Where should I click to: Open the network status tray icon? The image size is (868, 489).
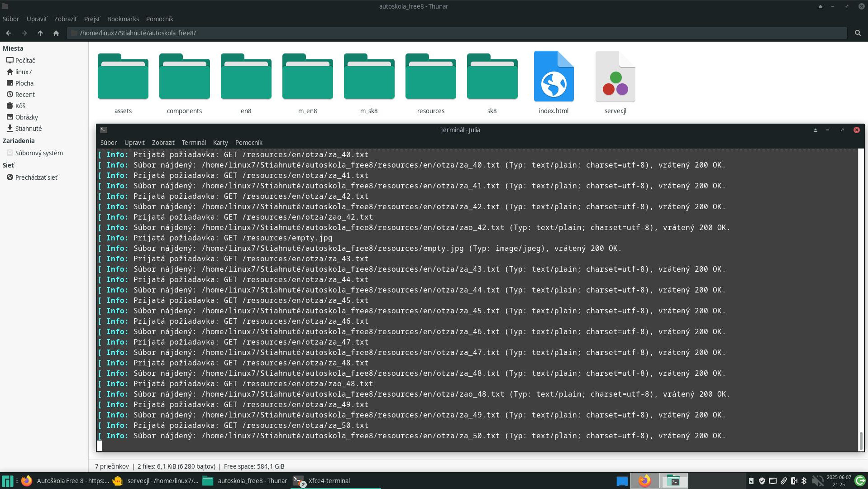click(773, 481)
